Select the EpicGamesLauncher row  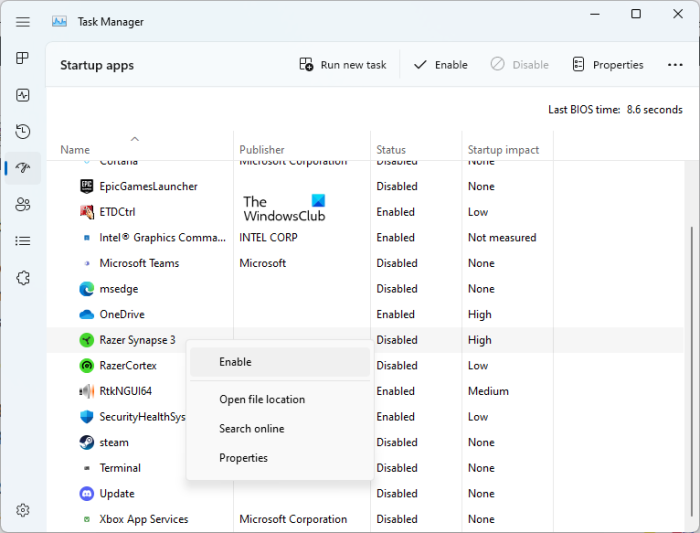(148, 186)
